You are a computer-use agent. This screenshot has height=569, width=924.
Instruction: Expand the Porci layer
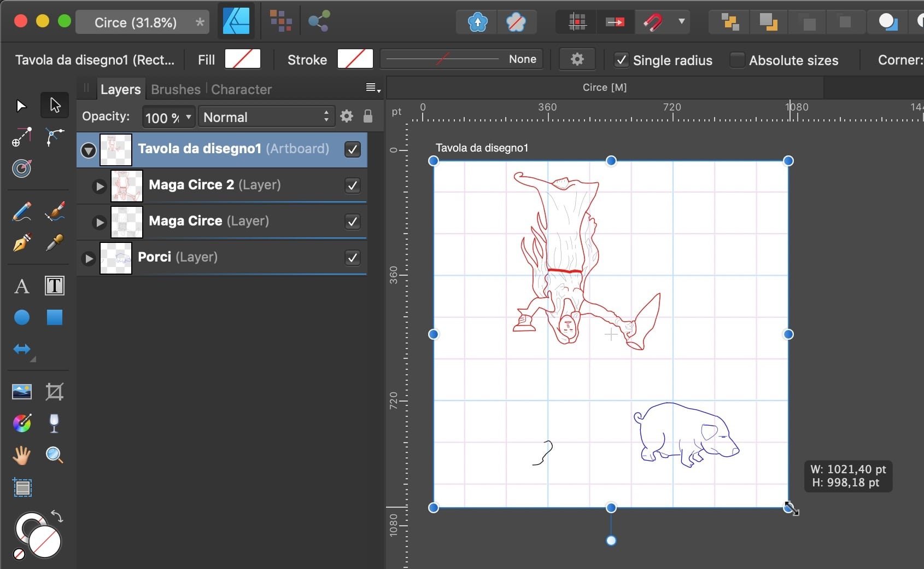pos(89,258)
